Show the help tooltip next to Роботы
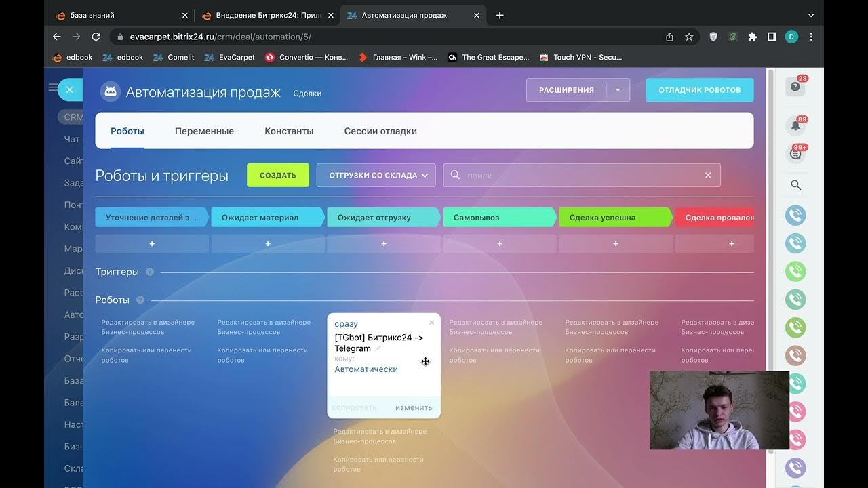The height and width of the screenshot is (488, 868). (x=140, y=300)
